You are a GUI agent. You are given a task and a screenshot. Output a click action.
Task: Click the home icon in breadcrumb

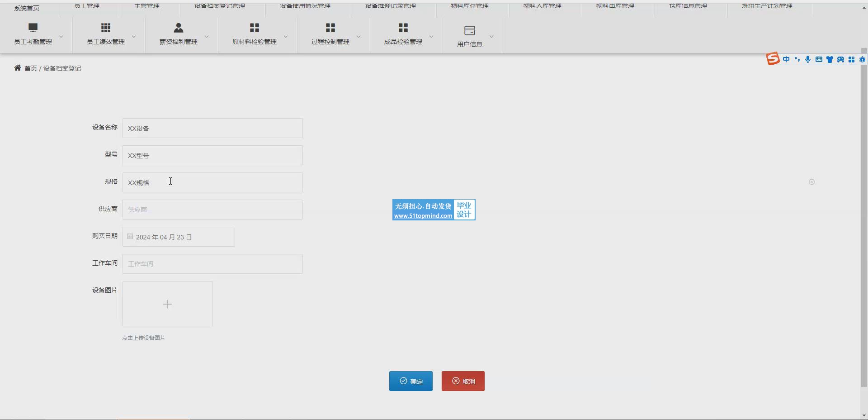coord(18,68)
